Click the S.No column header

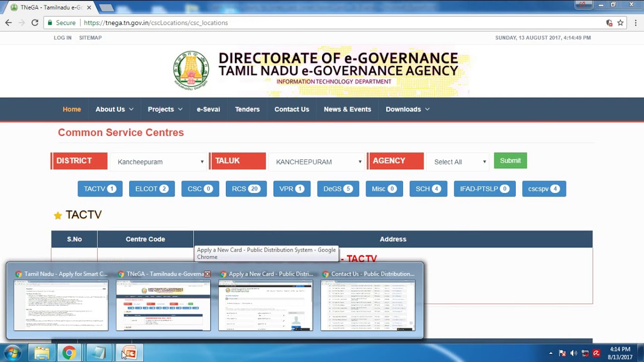(74, 239)
